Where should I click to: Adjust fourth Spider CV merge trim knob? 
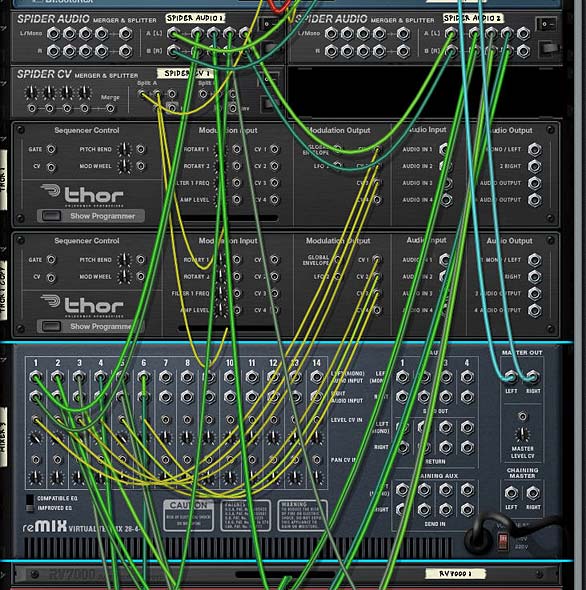[x=85, y=92]
